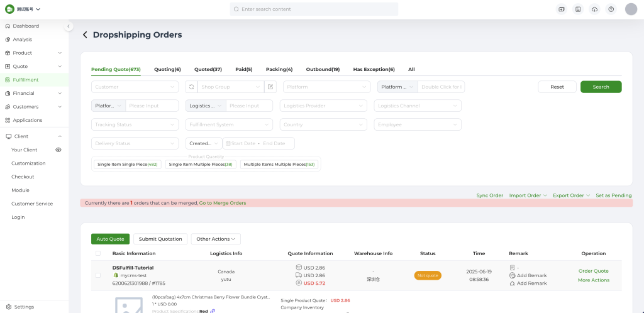Click the Go to Merge Orders link

pos(223,203)
